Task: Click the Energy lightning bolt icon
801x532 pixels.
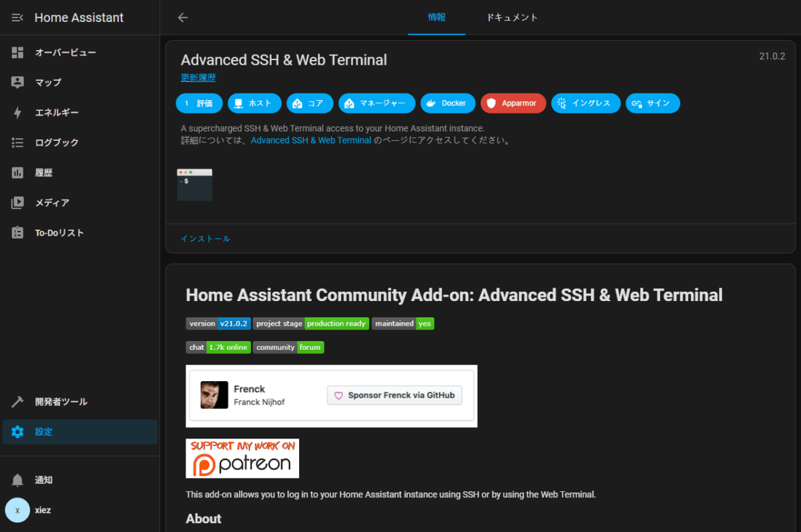Action: (x=17, y=112)
